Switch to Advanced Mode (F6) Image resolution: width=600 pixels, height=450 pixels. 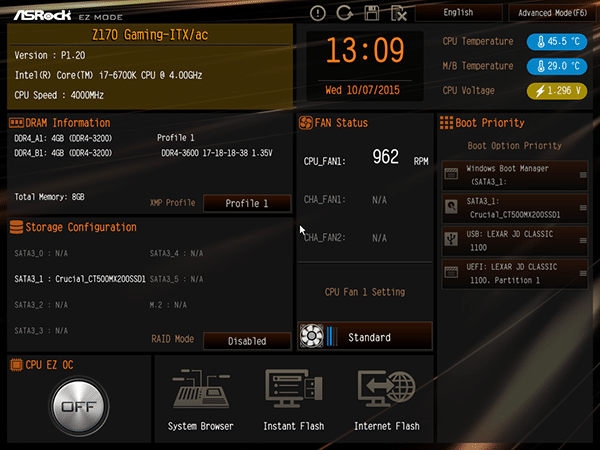(552, 13)
